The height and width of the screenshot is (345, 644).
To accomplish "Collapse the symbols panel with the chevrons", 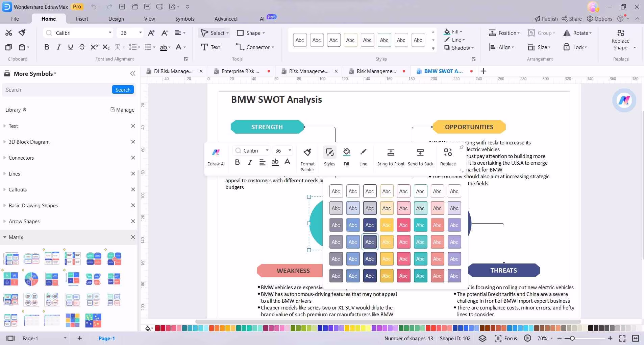I will tap(133, 73).
